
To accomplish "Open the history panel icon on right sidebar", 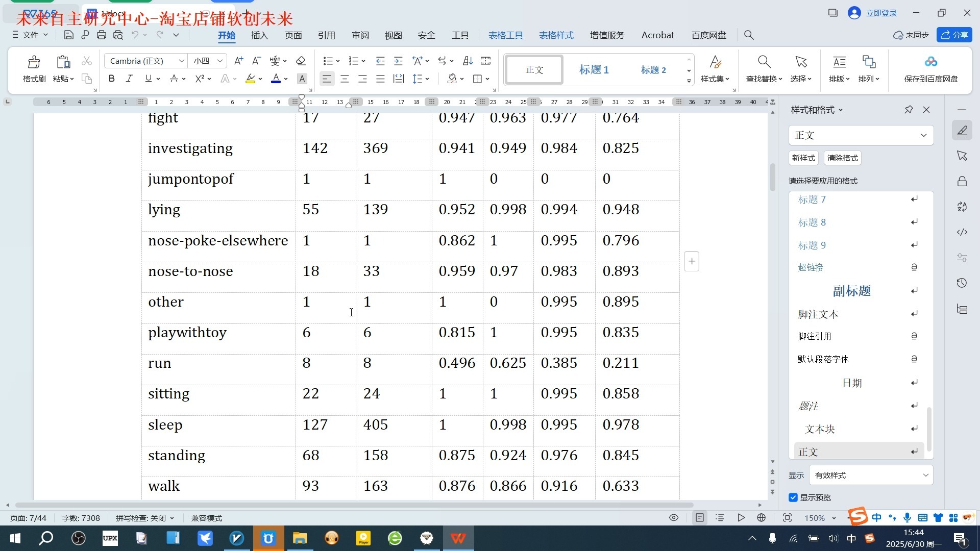I will [x=962, y=283].
